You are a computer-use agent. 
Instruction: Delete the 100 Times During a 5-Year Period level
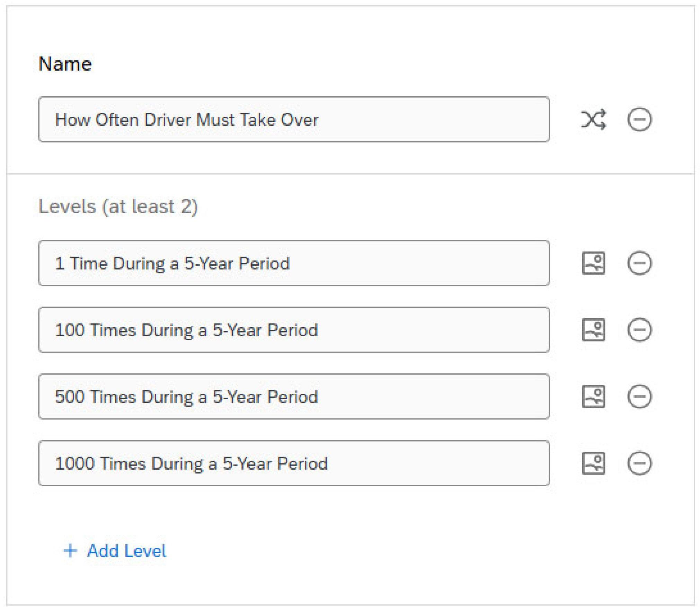639,330
